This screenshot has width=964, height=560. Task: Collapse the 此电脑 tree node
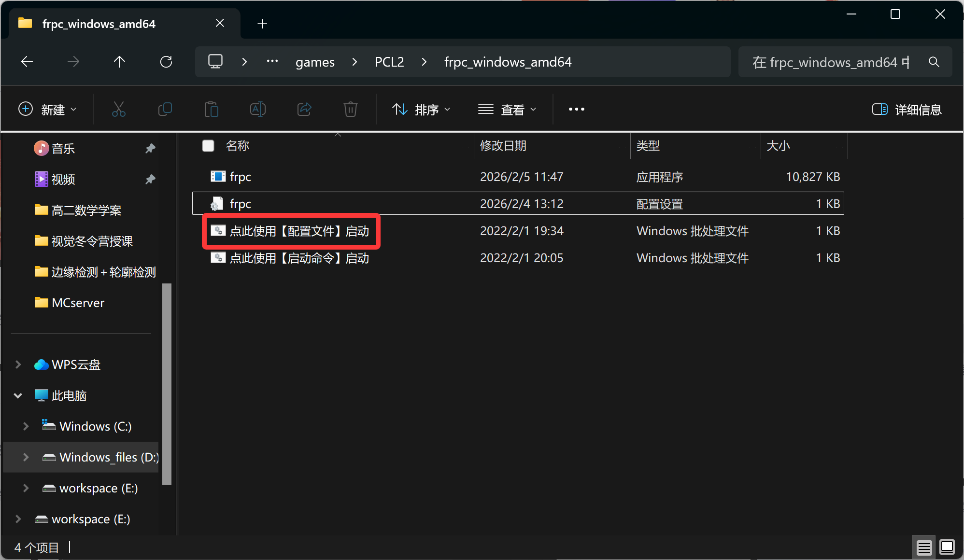point(18,396)
